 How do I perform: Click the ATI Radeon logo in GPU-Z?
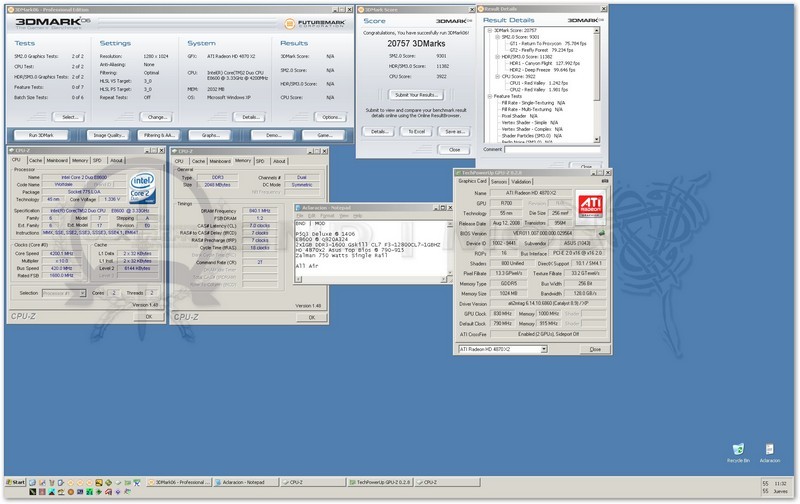[x=590, y=206]
